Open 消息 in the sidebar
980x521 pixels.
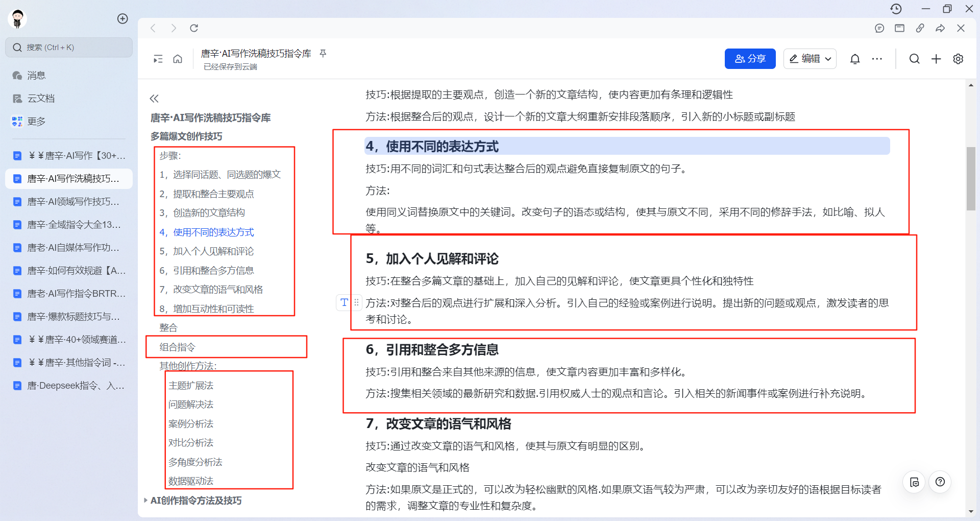pos(69,76)
